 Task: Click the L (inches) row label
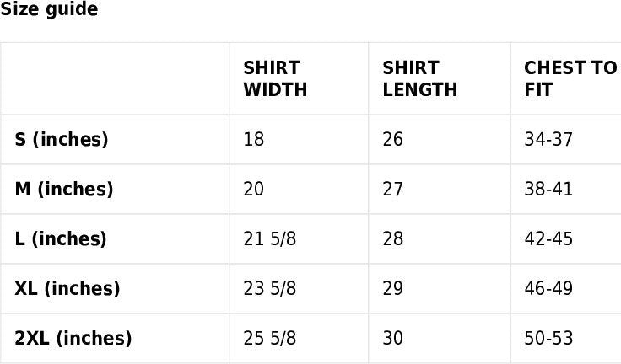pyautogui.click(x=61, y=238)
